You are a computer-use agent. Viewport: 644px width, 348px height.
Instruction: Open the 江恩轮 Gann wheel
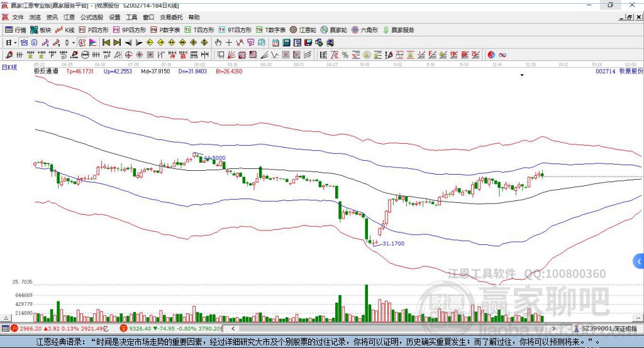tap(303, 30)
